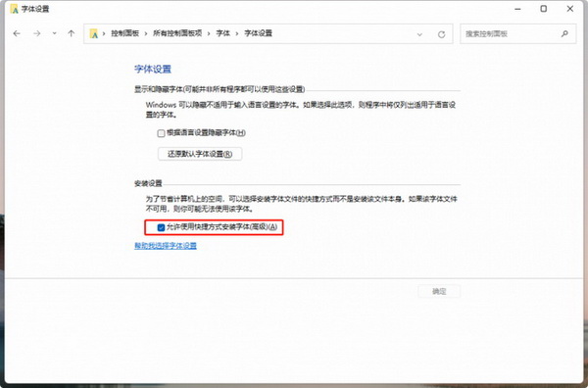
Task: Expand chevron after the address bar folder icon
Action: click(x=104, y=33)
